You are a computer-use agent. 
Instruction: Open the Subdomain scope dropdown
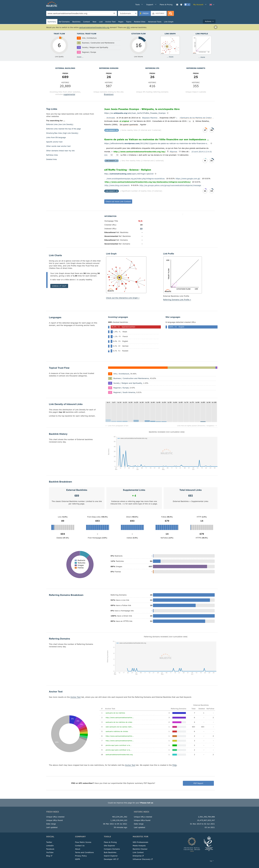click(x=128, y=13)
